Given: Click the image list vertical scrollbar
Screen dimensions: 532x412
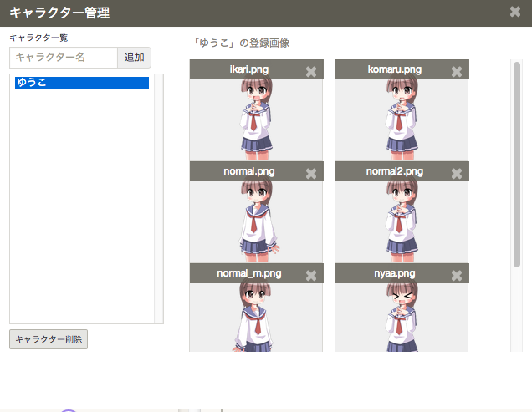Looking at the screenshot, I should [x=517, y=167].
